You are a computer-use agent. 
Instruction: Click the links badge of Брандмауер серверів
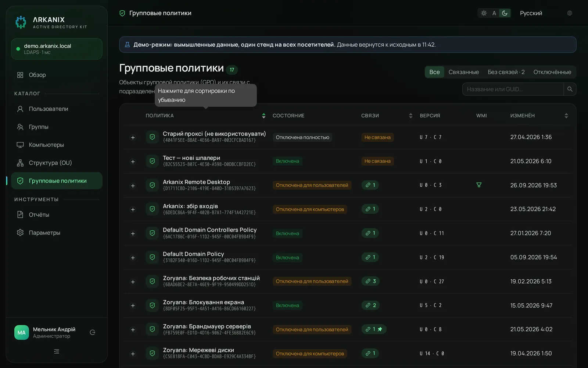point(374,329)
